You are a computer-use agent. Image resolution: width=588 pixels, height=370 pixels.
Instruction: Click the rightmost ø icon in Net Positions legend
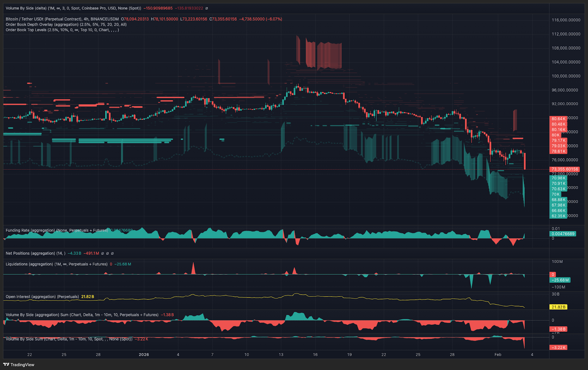click(x=112, y=253)
